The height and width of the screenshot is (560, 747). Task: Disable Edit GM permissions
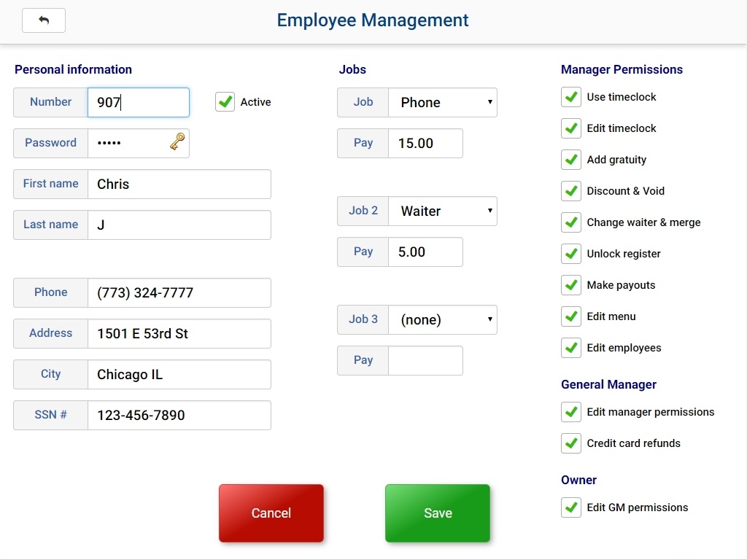(x=570, y=508)
